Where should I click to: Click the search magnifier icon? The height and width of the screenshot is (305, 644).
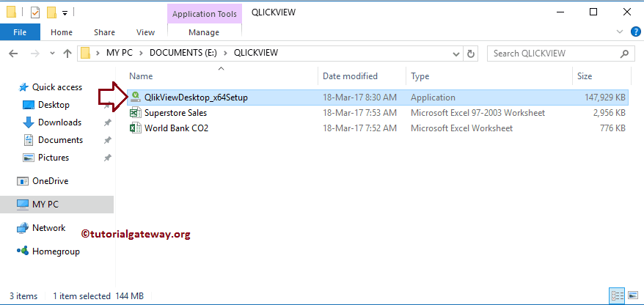tap(624, 54)
